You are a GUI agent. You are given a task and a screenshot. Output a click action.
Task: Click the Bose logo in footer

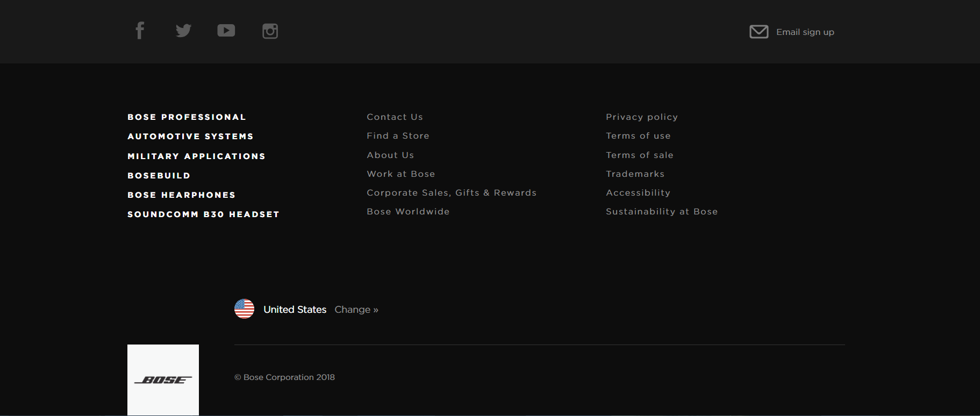(x=163, y=379)
